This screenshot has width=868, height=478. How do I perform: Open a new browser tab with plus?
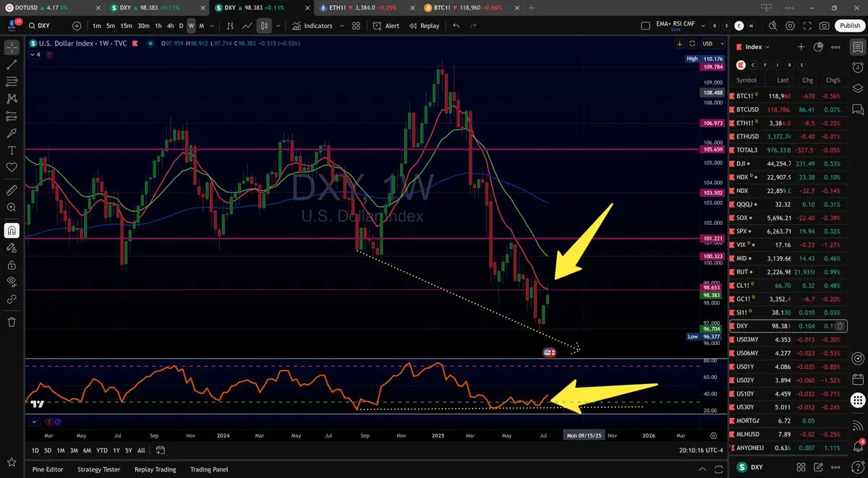[532, 7]
